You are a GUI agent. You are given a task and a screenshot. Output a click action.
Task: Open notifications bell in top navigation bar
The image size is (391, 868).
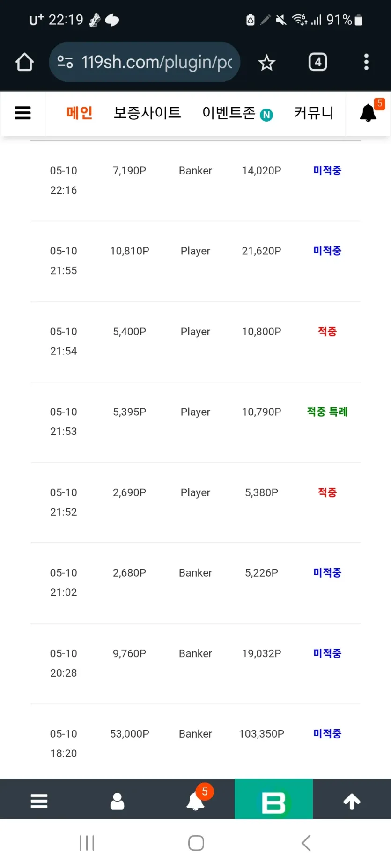(368, 113)
